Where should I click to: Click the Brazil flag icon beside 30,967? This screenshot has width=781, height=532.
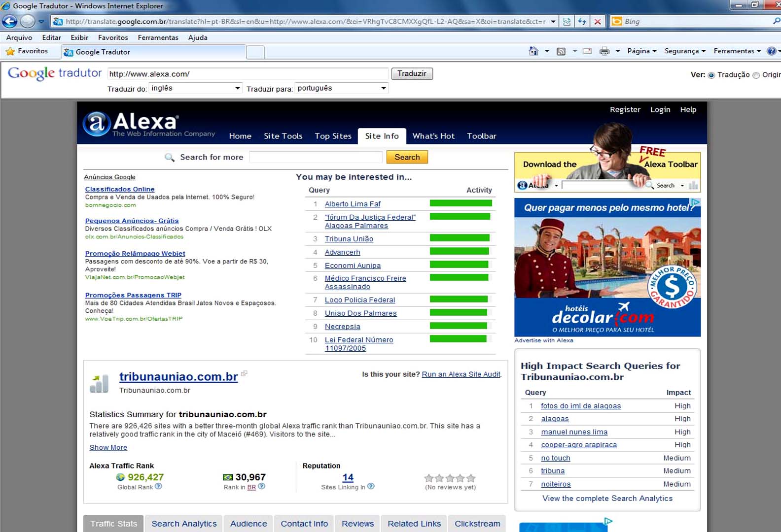[x=228, y=477]
